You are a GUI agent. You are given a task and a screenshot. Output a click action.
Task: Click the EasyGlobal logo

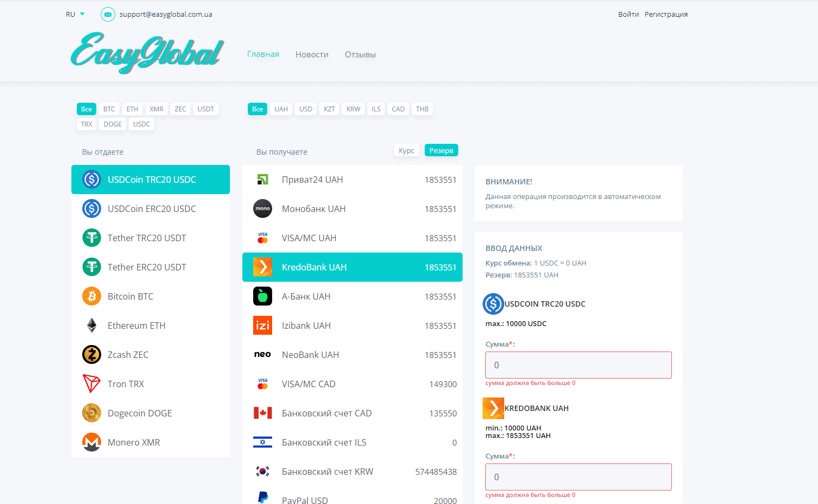point(147,52)
